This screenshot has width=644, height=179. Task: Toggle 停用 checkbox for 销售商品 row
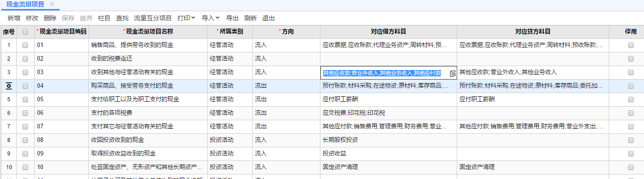coord(630,45)
